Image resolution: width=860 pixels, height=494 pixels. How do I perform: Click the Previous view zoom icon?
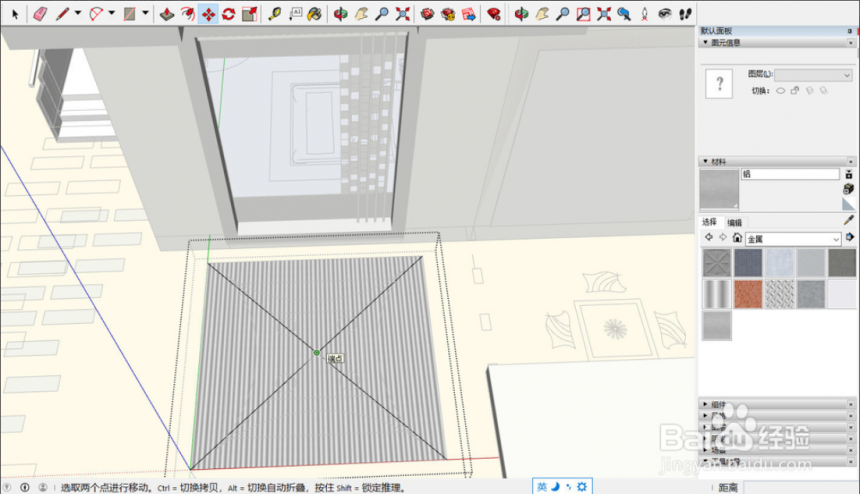[x=624, y=14]
